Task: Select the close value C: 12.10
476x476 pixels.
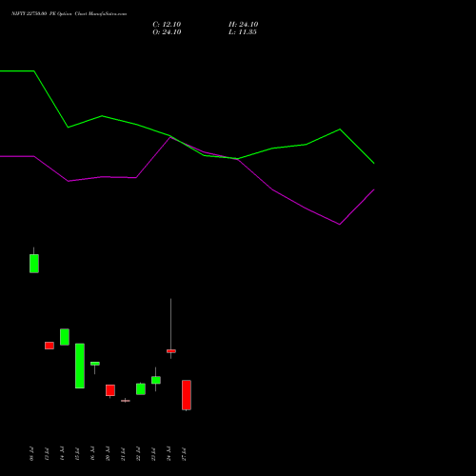Action: coord(167,25)
